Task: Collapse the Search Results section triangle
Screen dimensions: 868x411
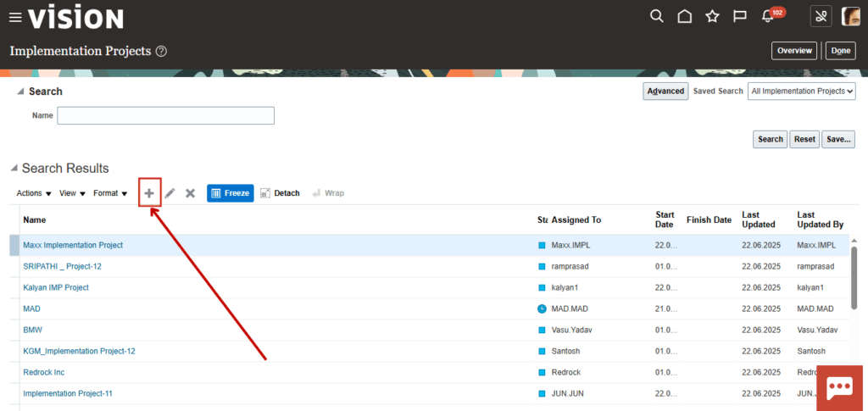Action: [14, 169]
